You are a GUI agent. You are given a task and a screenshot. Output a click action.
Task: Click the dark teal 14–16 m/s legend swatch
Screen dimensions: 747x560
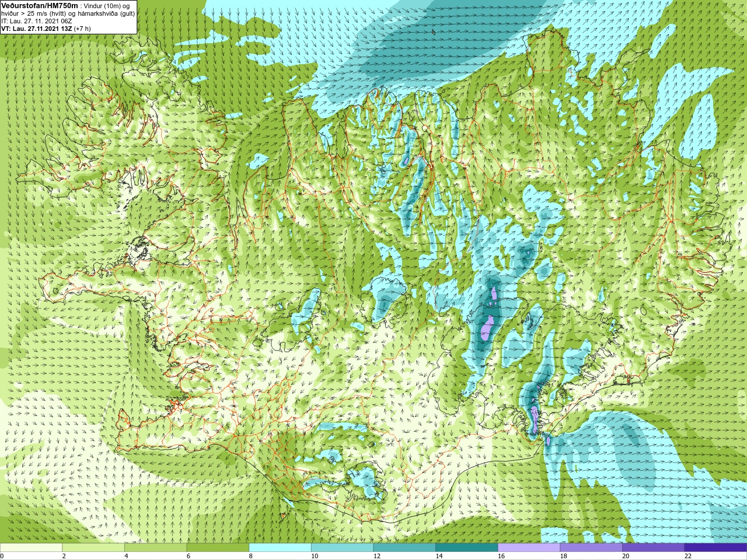coord(466,548)
